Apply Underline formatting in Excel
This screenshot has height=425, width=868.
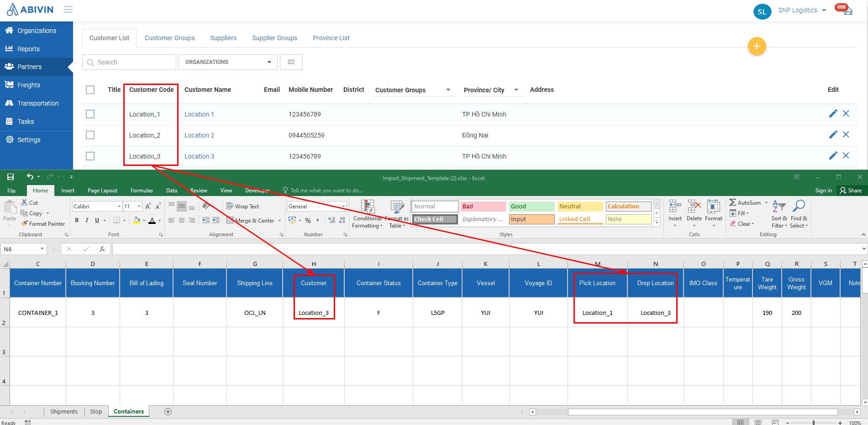pyautogui.click(x=97, y=220)
